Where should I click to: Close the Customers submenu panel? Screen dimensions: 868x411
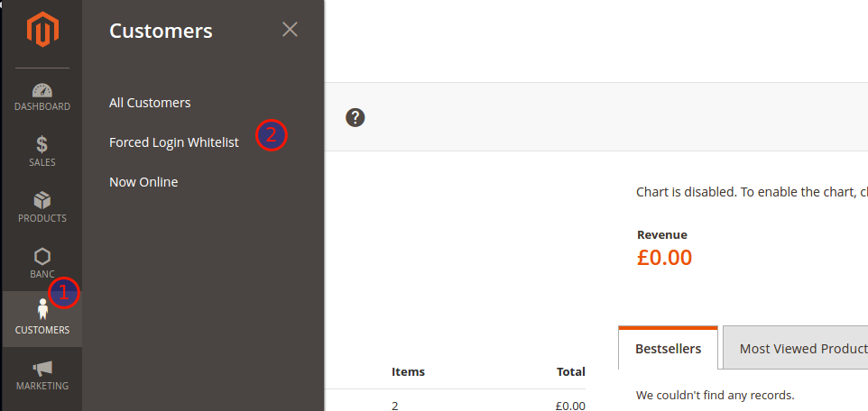[290, 30]
